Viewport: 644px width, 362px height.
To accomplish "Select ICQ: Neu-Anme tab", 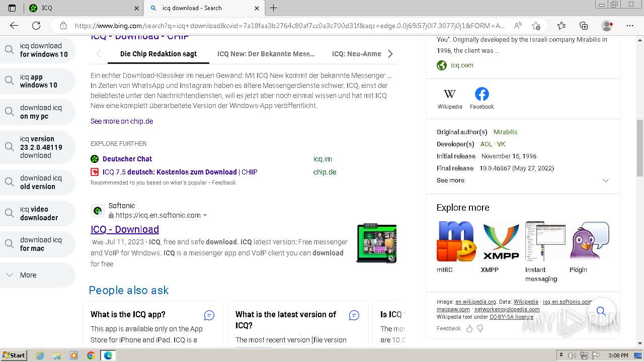I will pyautogui.click(x=357, y=54).
